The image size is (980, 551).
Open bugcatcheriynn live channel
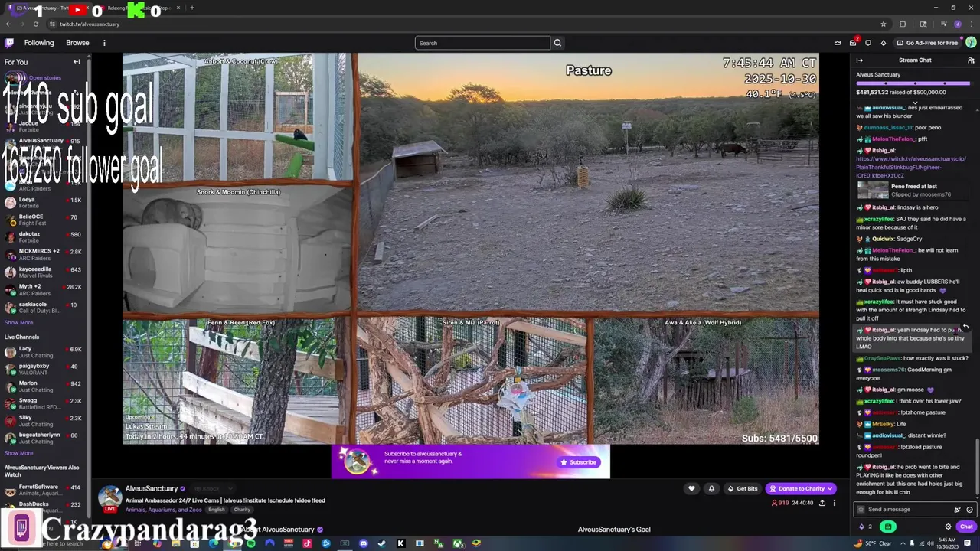(44, 439)
